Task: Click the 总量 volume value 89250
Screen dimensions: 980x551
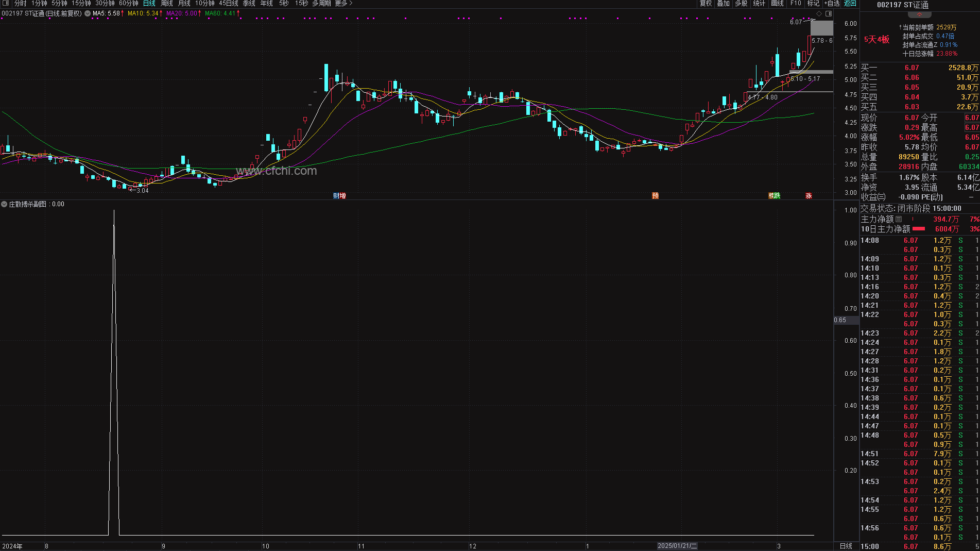Action: [x=909, y=157]
